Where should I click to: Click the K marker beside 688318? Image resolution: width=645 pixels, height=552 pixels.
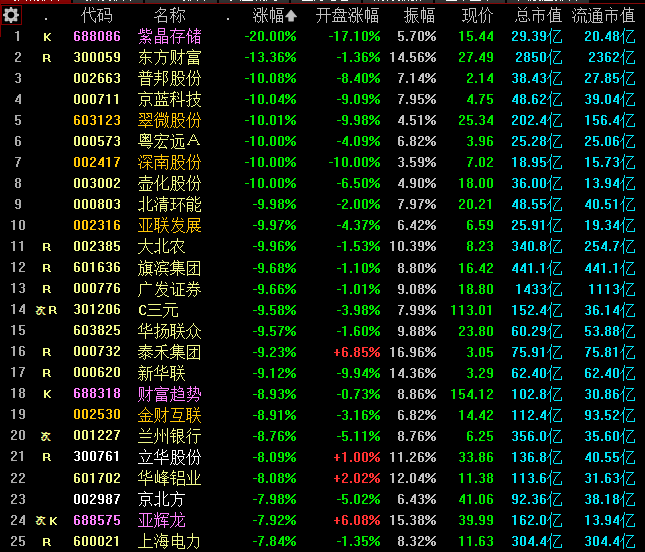click(47, 394)
